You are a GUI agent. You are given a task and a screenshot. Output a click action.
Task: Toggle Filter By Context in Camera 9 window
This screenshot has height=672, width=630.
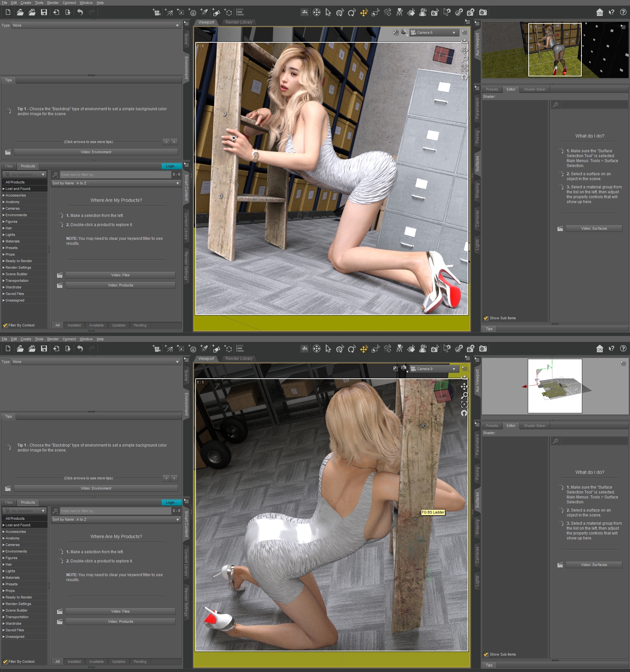5,661
